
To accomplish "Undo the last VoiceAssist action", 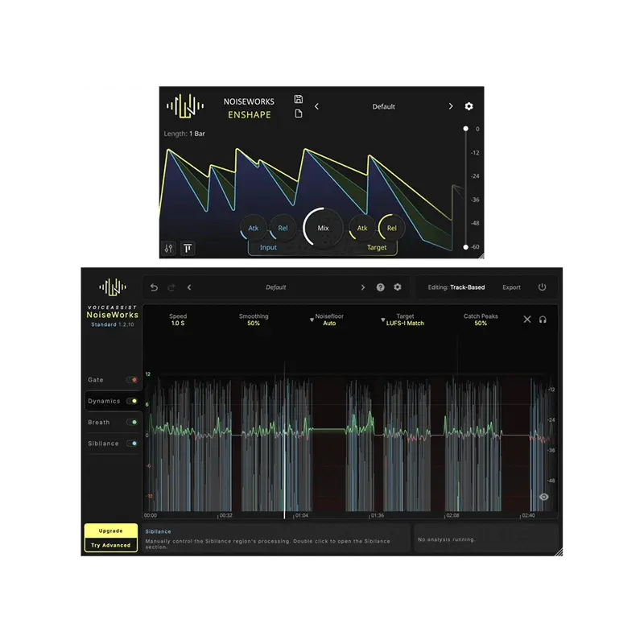I will tap(154, 287).
